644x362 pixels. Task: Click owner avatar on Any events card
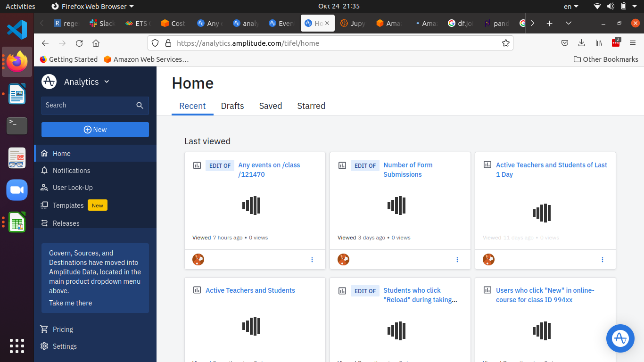click(198, 259)
